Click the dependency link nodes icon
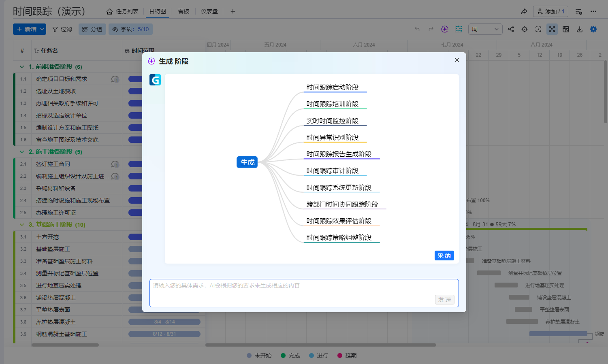This screenshot has height=364, width=608. [x=511, y=29]
